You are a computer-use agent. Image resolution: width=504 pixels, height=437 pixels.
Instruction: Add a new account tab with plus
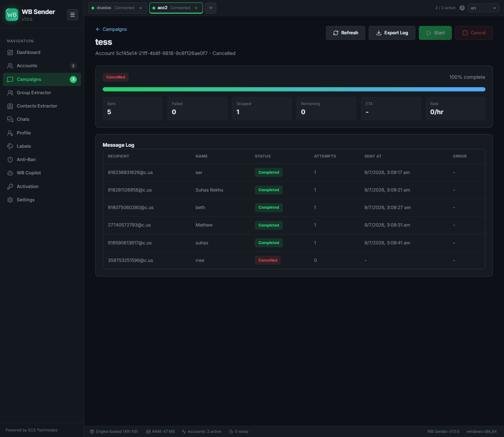(x=211, y=8)
